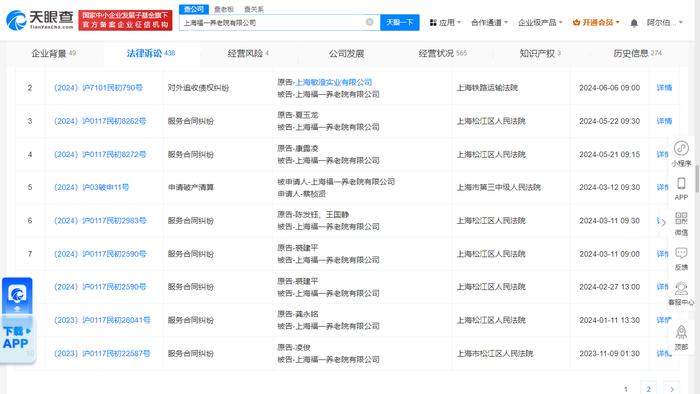Click the 应用 grid icon
The width and height of the screenshot is (700, 394).
tap(433, 22)
